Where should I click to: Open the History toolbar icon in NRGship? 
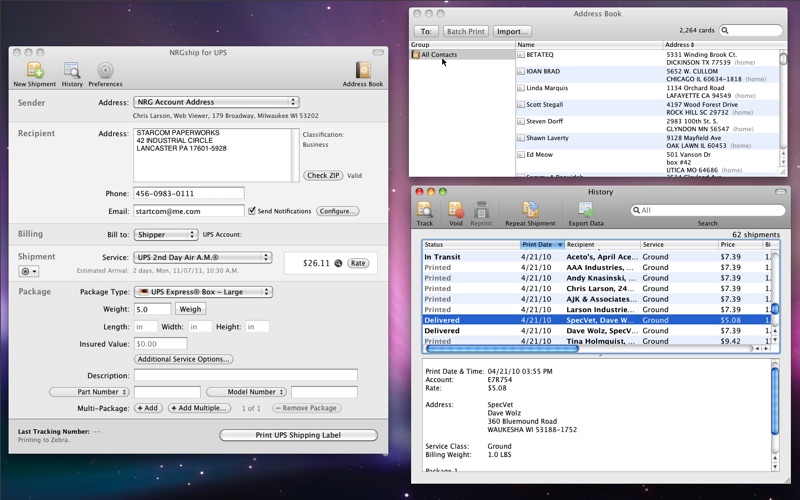(72, 70)
